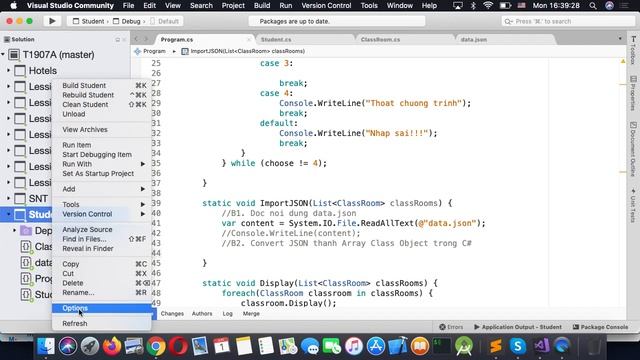Open Opera browser in the dock
Viewport: 640px width, 360px height.
click(178, 346)
